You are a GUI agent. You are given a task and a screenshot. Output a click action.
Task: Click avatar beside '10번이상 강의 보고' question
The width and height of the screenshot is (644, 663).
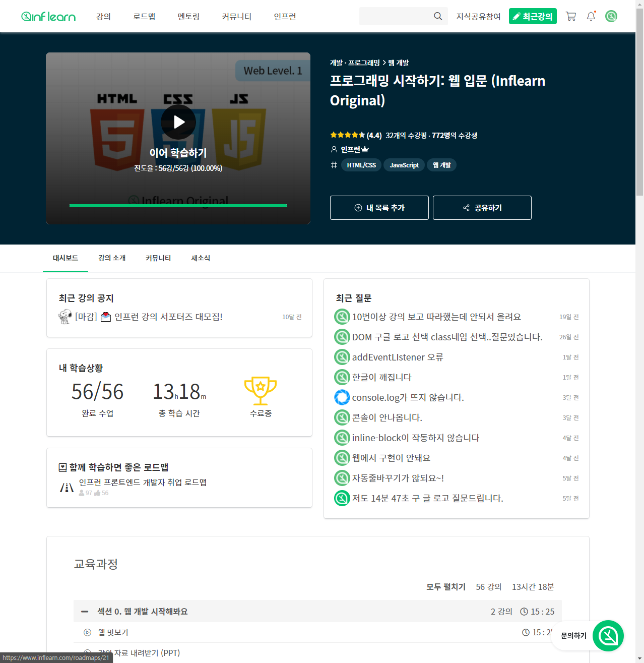(x=342, y=317)
